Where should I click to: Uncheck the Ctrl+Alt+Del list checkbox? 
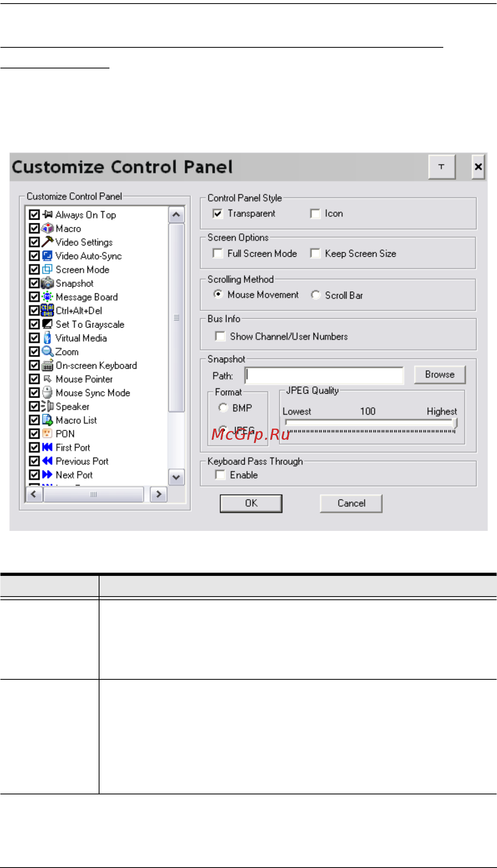point(35,310)
